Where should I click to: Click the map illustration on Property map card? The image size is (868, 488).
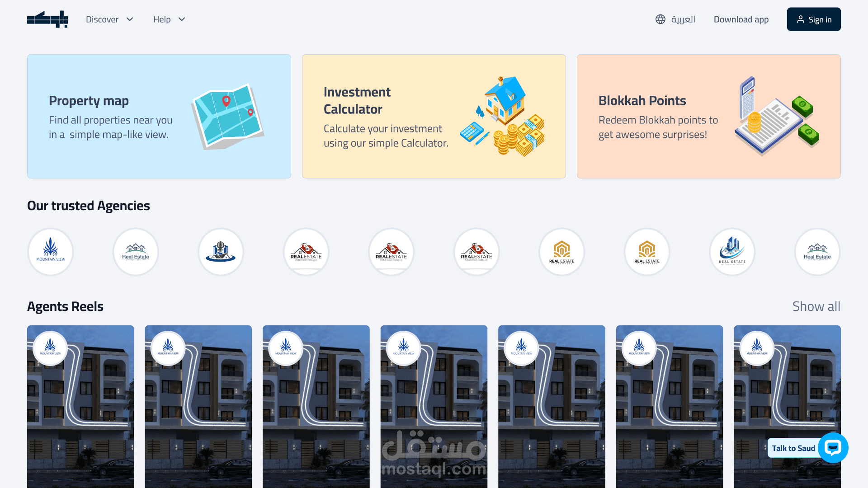pyautogui.click(x=228, y=116)
